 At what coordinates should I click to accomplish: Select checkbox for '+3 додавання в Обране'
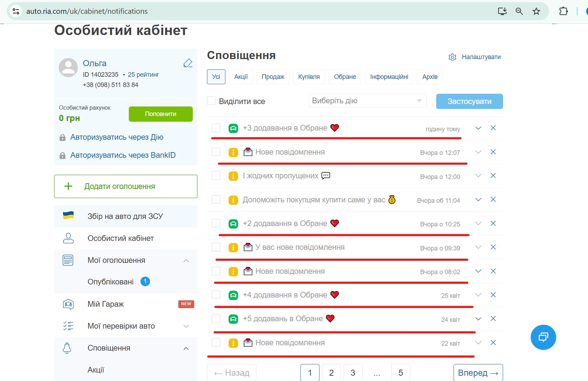tap(216, 128)
